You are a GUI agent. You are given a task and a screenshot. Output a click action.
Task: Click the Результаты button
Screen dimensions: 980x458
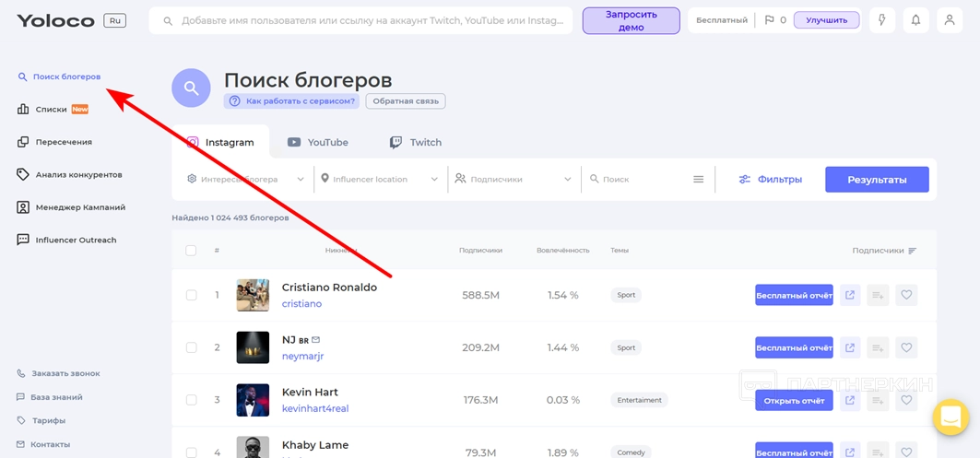click(876, 180)
